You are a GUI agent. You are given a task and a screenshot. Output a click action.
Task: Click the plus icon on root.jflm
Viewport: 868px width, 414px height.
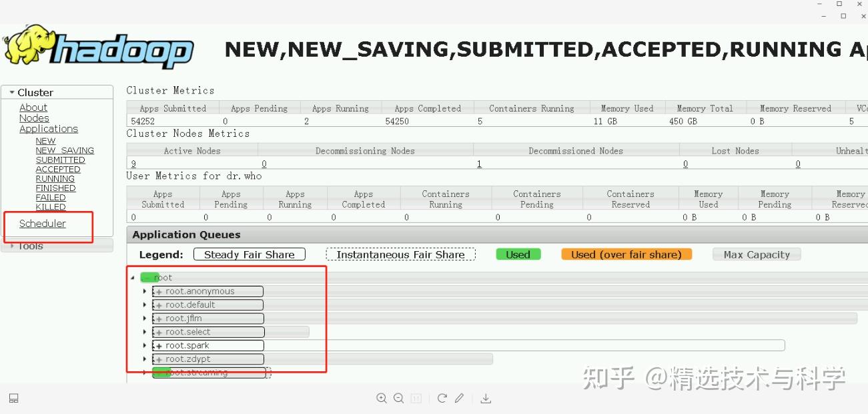(x=159, y=319)
